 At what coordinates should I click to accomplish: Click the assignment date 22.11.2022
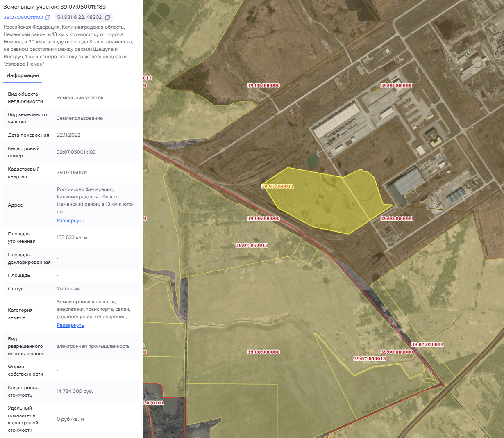click(68, 135)
